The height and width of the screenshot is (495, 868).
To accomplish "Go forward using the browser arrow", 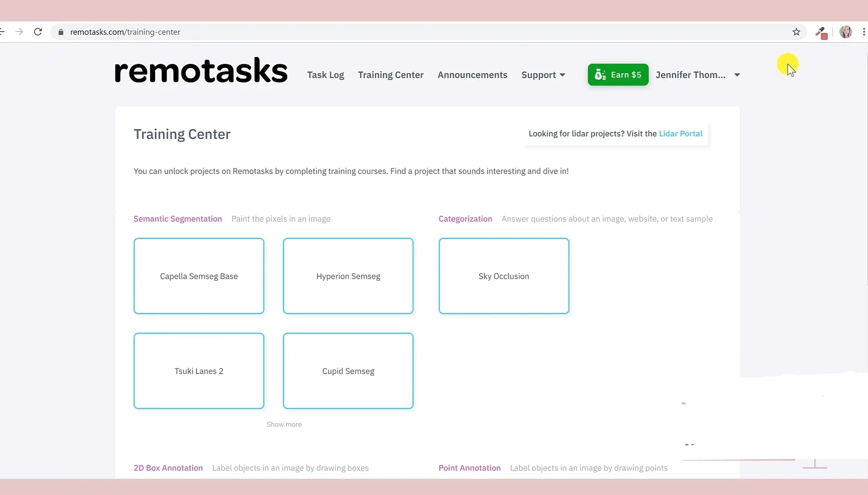I will [x=19, y=32].
